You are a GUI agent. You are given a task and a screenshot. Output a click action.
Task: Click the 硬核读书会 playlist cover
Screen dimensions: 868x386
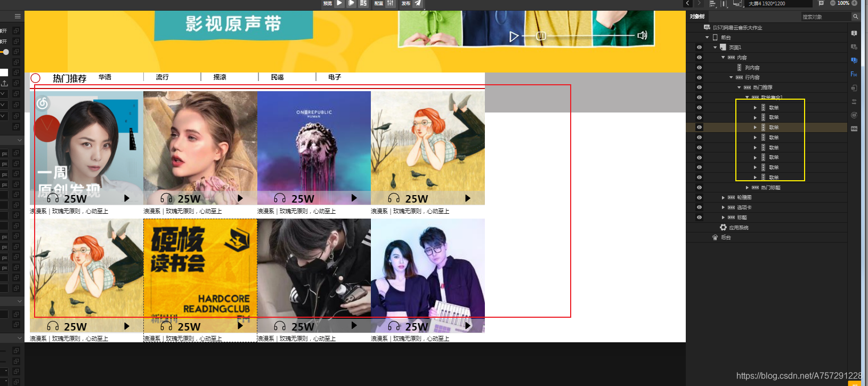[200, 276]
